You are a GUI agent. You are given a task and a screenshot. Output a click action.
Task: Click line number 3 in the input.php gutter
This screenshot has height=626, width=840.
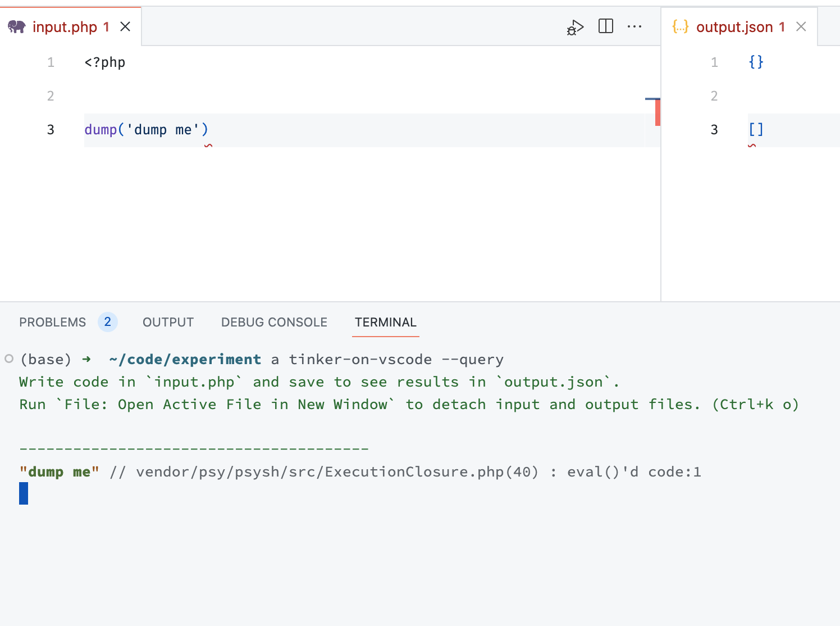point(51,129)
